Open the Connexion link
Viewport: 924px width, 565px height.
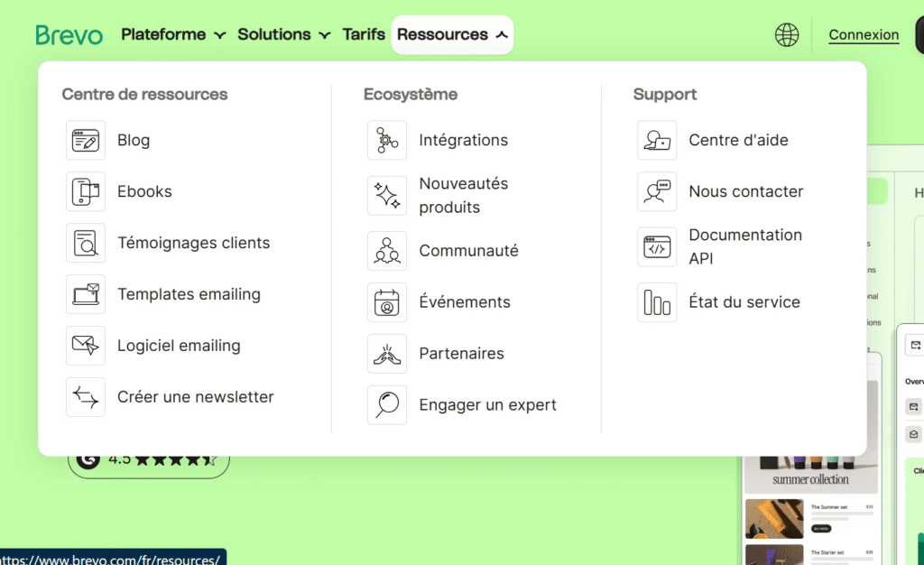pos(864,34)
